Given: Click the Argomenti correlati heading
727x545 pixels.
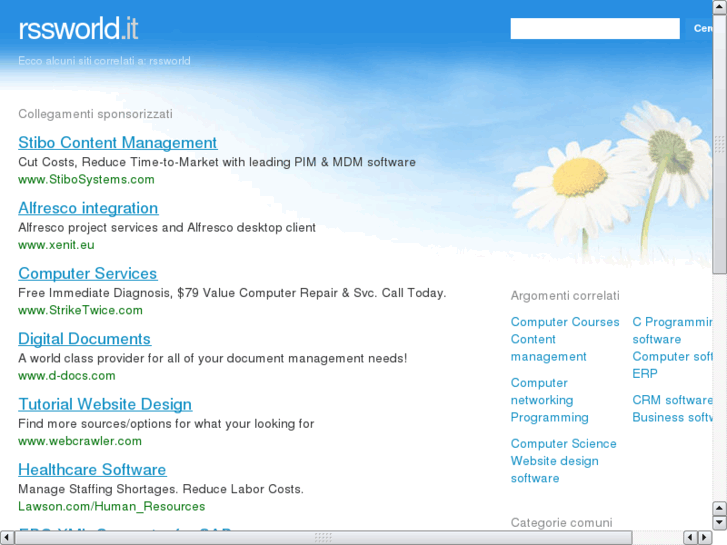Looking at the screenshot, I should tap(565, 296).
